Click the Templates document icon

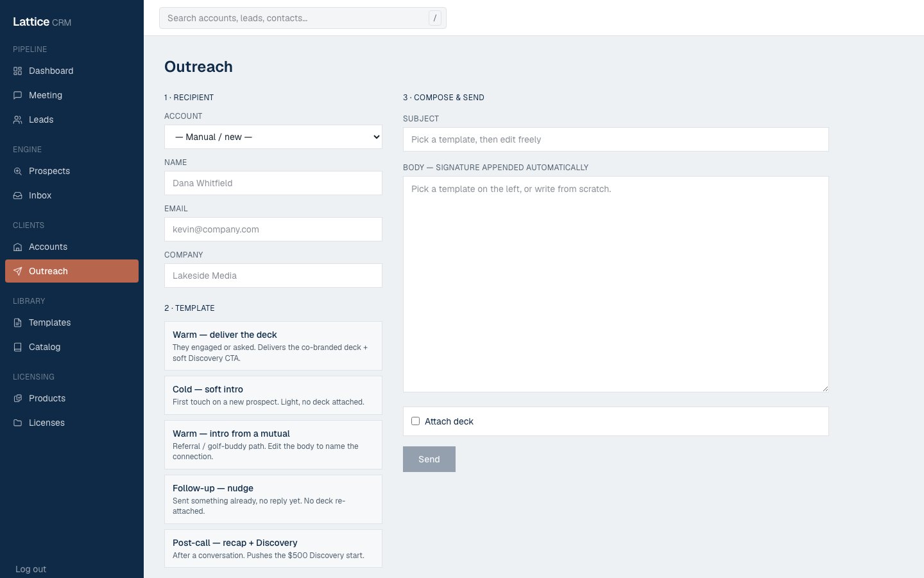point(18,323)
